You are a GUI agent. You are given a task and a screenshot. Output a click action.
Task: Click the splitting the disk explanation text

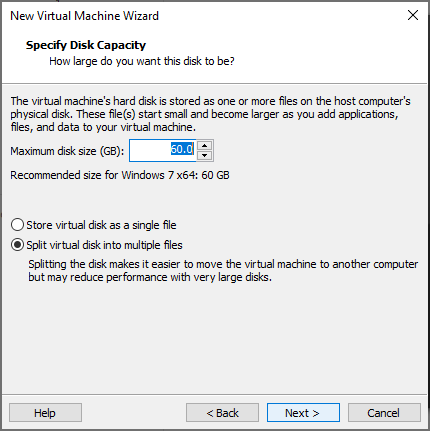click(x=223, y=270)
